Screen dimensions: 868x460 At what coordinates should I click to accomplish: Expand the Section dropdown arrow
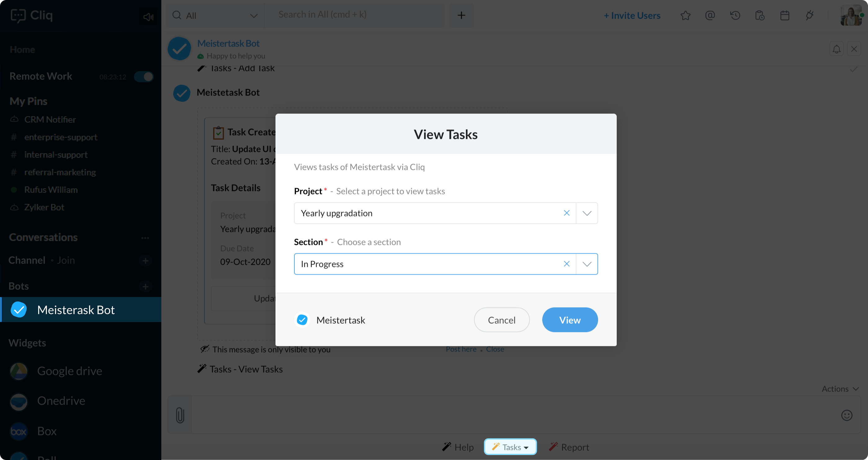pyautogui.click(x=587, y=264)
